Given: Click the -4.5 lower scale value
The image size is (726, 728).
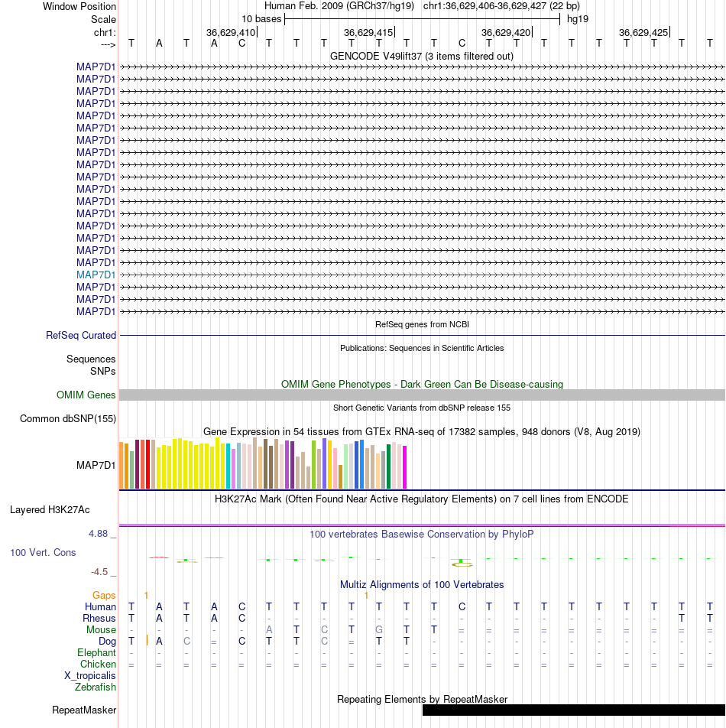Looking at the screenshot, I should click(99, 571).
